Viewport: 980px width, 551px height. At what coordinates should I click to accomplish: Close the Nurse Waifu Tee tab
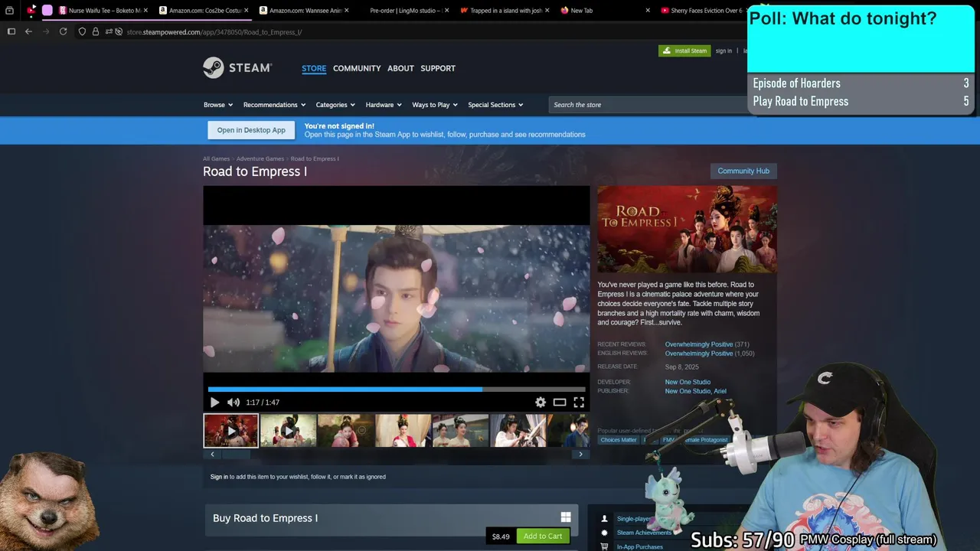145,11
